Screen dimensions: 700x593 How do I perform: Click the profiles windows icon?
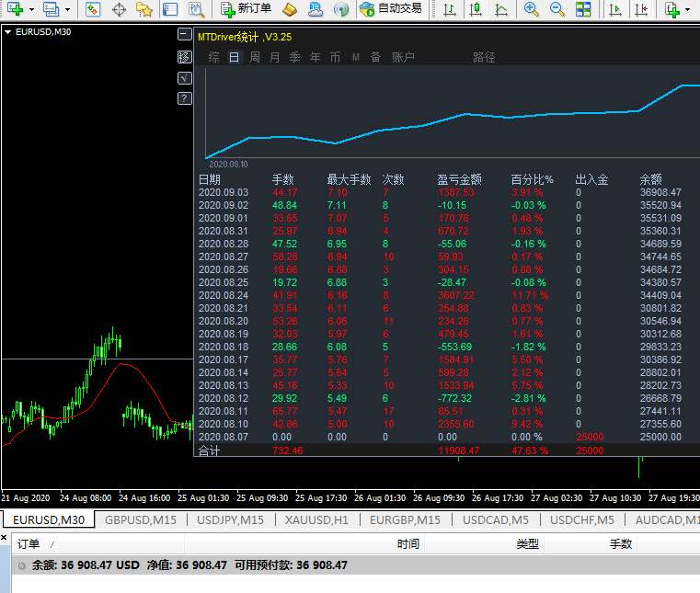[51, 8]
